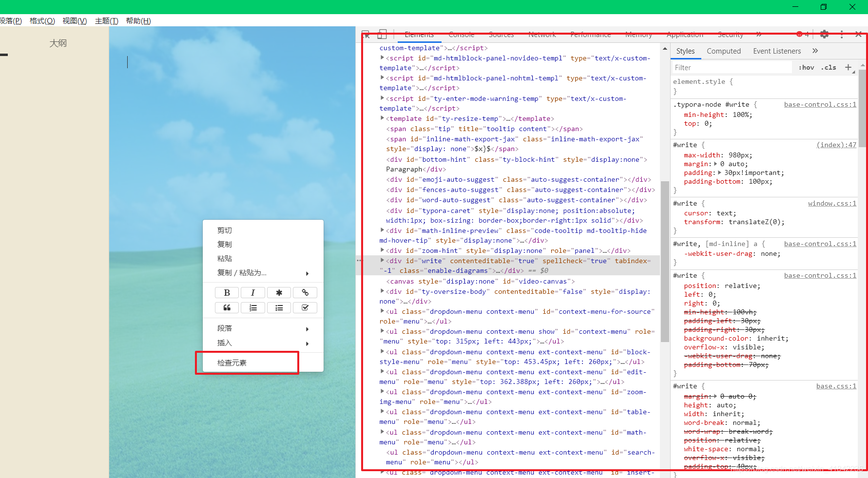The height and width of the screenshot is (478, 868).
Task: Expand the selected div#write node
Action: [x=382, y=260]
